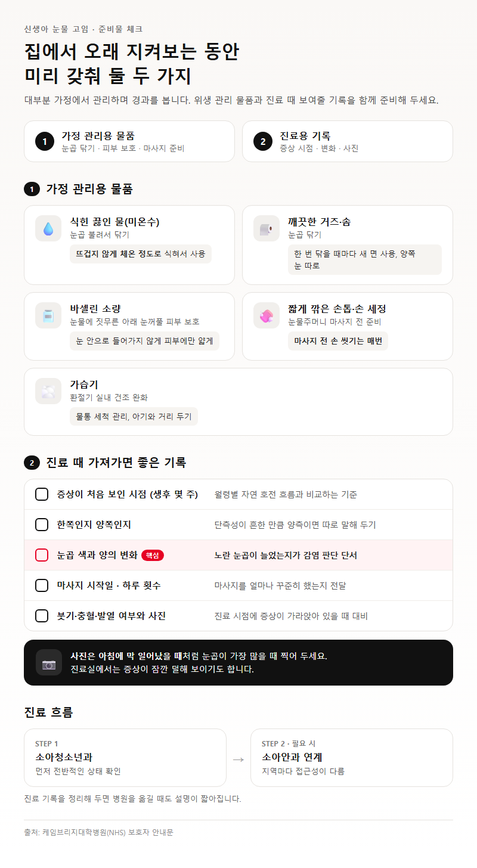
Task: Click the Vaseline jar icon
Action: pyautogui.click(x=48, y=315)
